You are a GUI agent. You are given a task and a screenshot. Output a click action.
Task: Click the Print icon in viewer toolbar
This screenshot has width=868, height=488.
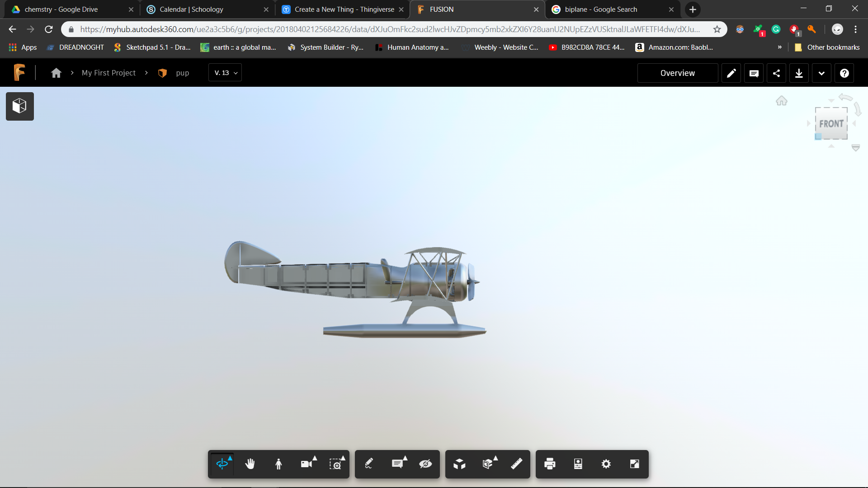[x=550, y=464]
